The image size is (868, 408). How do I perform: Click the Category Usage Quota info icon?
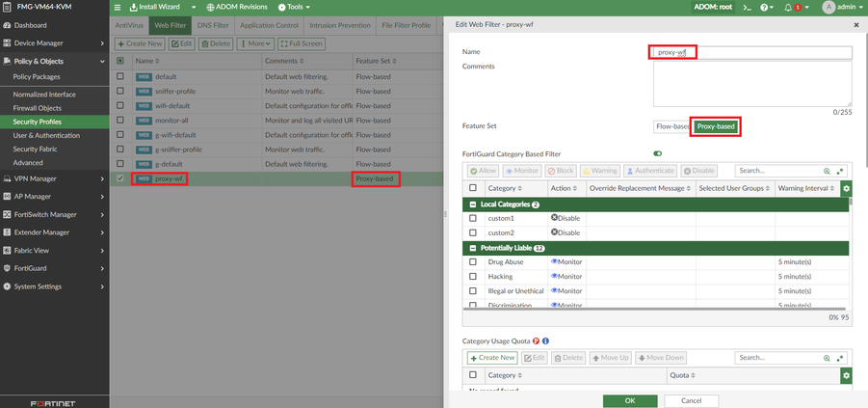coord(545,340)
